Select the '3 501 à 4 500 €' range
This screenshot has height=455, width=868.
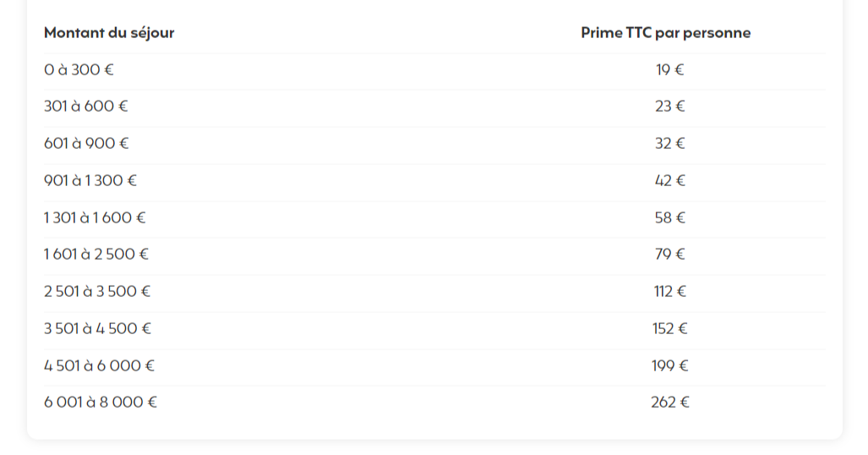pos(97,329)
